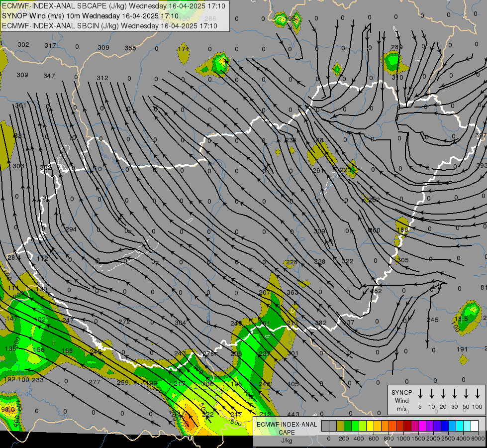Click the 1500 tick label on CAPE scale
The width and height of the screenshot is (487, 448).
[x=418, y=439]
